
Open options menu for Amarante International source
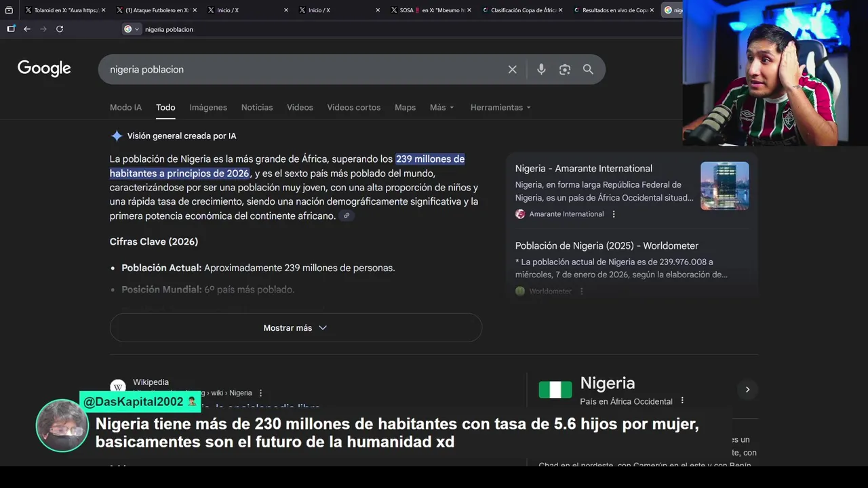[x=614, y=214]
